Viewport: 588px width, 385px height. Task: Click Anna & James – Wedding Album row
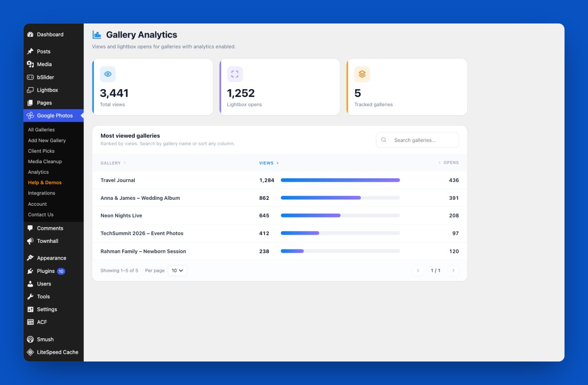[280, 198]
